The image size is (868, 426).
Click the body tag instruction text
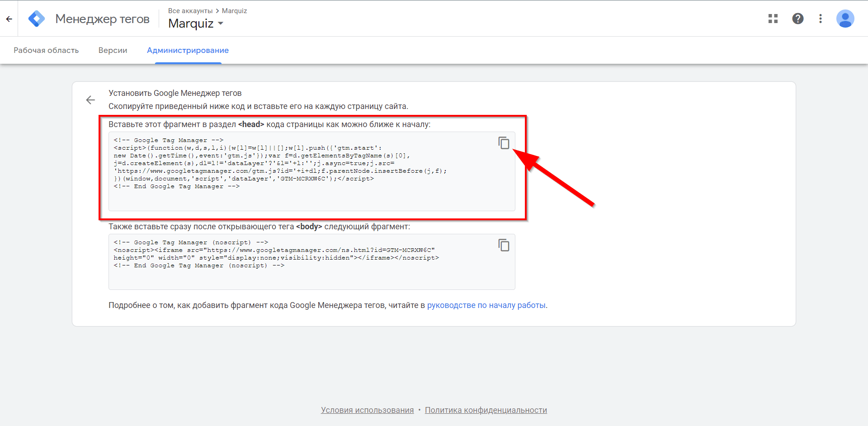pos(259,227)
